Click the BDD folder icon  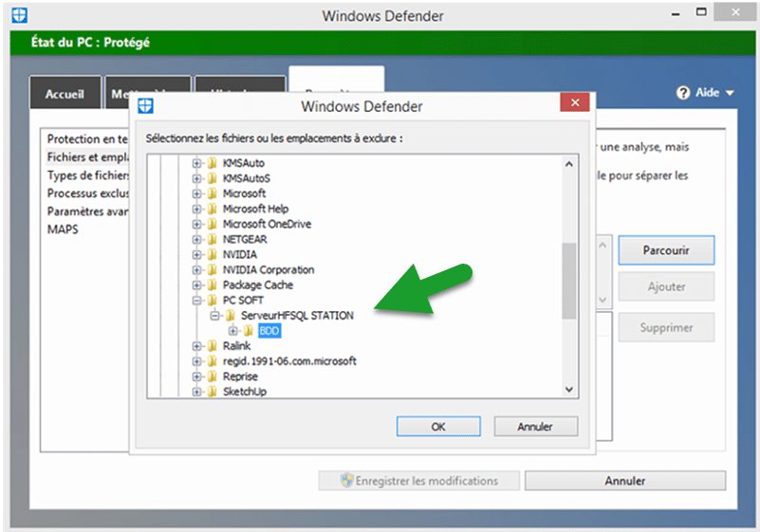click(x=249, y=331)
